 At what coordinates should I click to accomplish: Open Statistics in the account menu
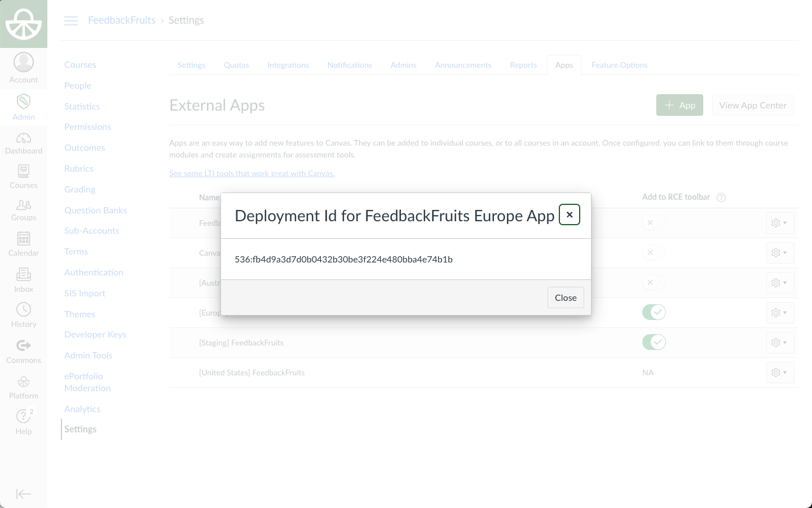pyautogui.click(x=82, y=107)
